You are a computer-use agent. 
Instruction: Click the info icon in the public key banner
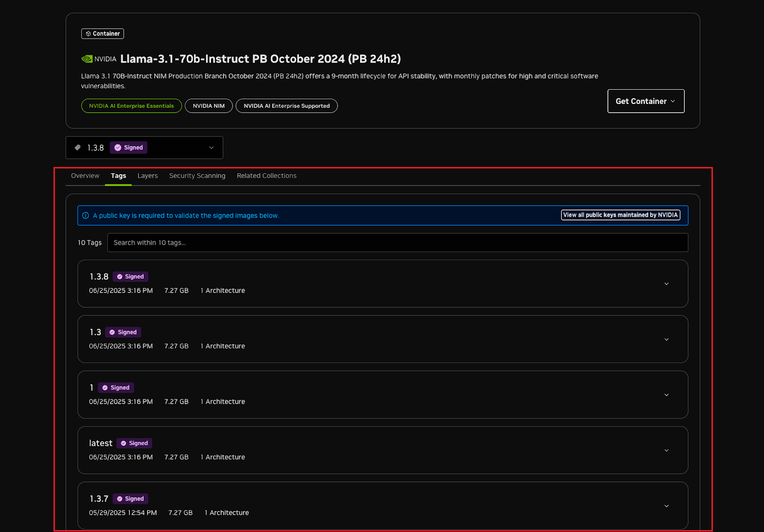[x=85, y=216]
